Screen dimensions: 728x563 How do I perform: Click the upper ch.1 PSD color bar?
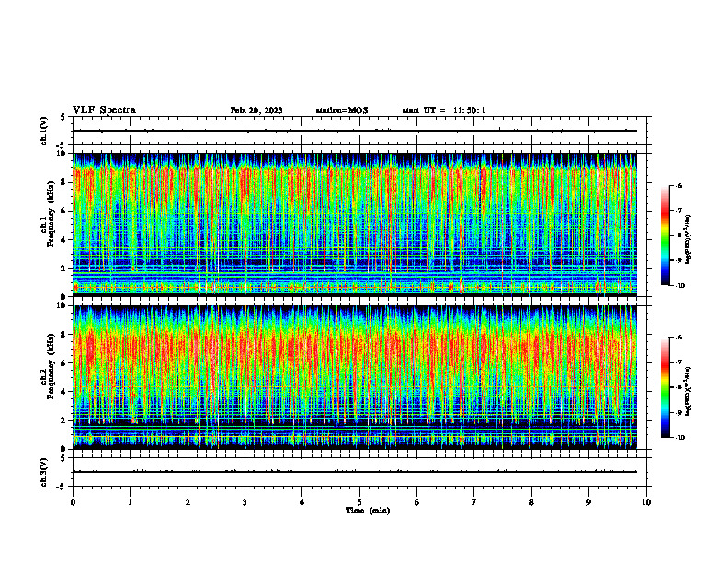(x=665, y=236)
